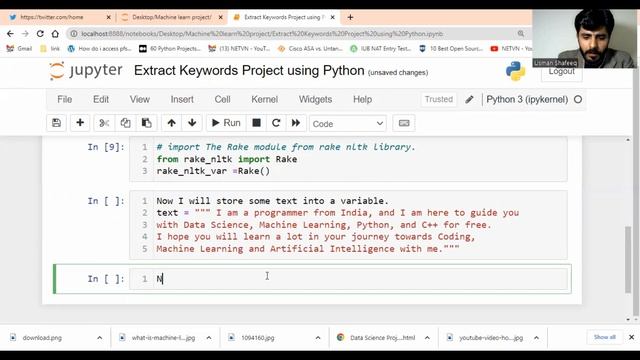The width and height of the screenshot is (640, 360).
Task: Copy selected cells icon
Action: click(x=125, y=123)
